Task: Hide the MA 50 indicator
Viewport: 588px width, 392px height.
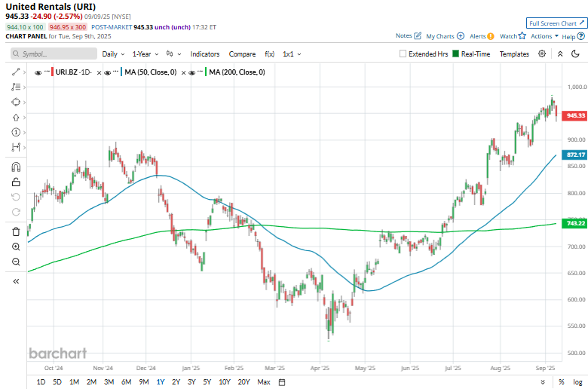Action: pos(107,73)
